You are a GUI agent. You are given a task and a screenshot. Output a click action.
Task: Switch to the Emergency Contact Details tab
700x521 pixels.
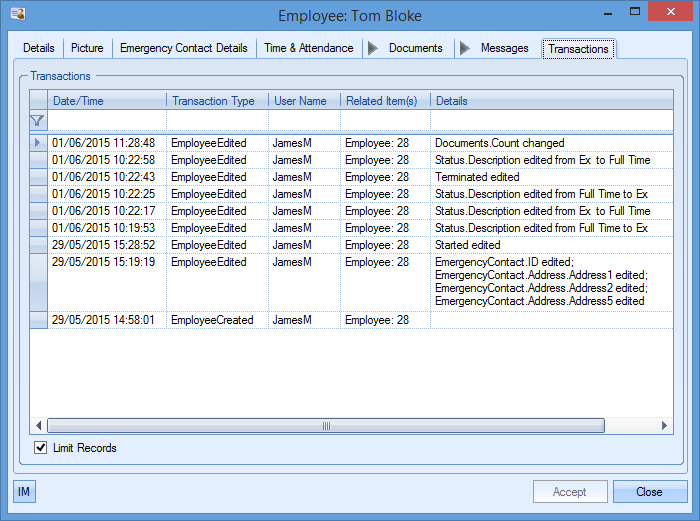tap(183, 48)
